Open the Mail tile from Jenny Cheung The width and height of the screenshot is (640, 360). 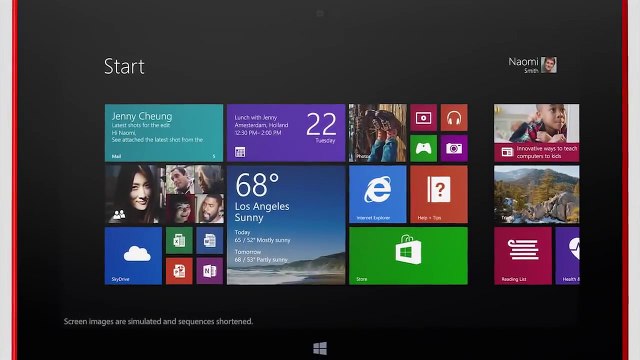164,133
